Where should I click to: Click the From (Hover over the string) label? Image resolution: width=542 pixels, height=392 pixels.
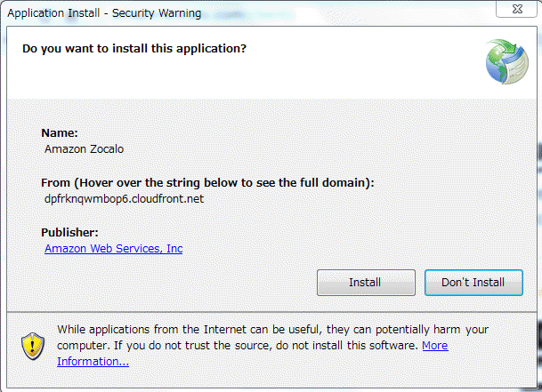(207, 183)
